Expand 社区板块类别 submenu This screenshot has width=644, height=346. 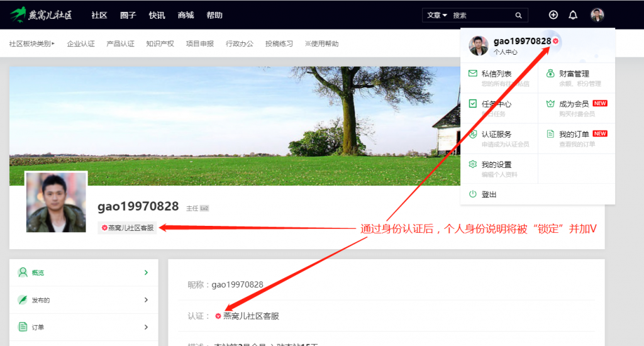(x=31, y=43)
